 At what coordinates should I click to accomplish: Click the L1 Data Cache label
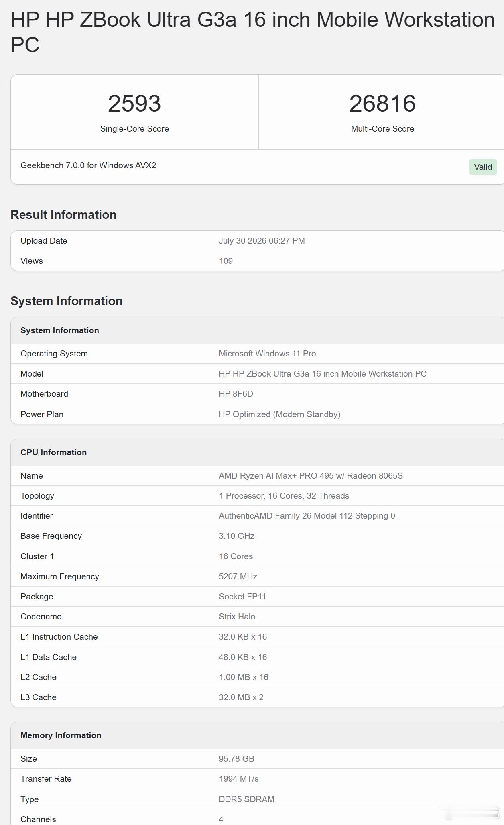pos(49,657)
